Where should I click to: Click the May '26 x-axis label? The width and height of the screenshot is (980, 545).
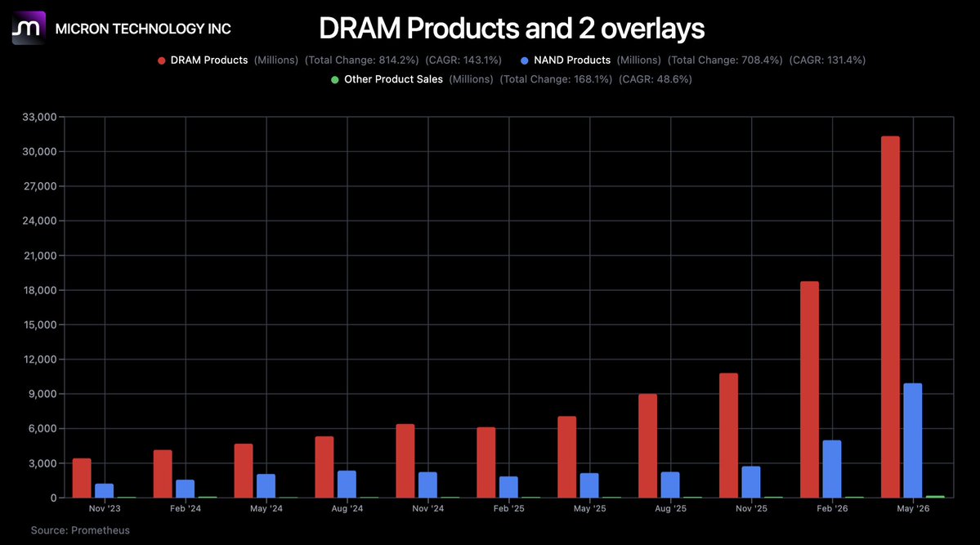coord(913,509)
